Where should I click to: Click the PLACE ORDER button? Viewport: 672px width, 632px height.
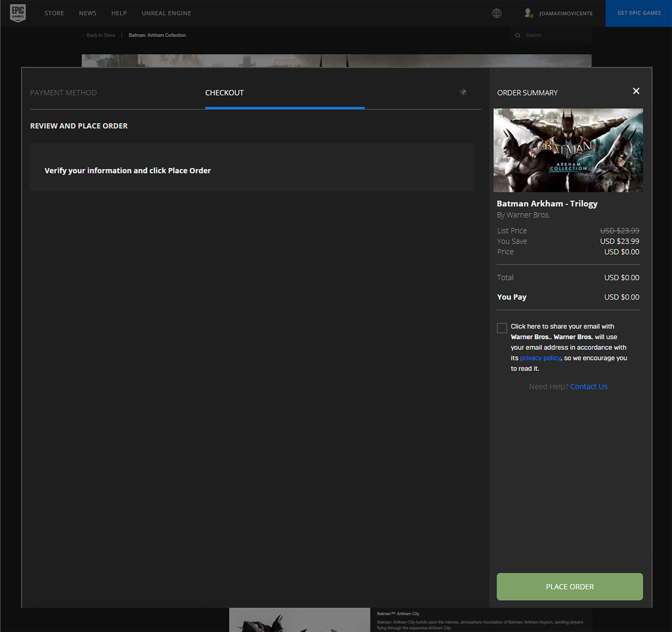point(570,586)
